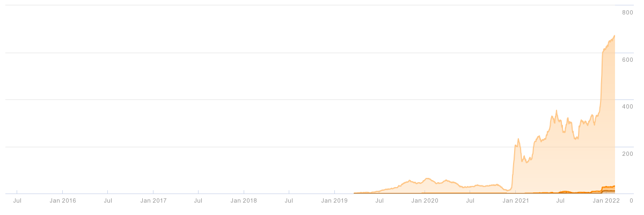
Task: Click Jul label between Jan 2021 and Jan 2022
Action: point(560,200)
